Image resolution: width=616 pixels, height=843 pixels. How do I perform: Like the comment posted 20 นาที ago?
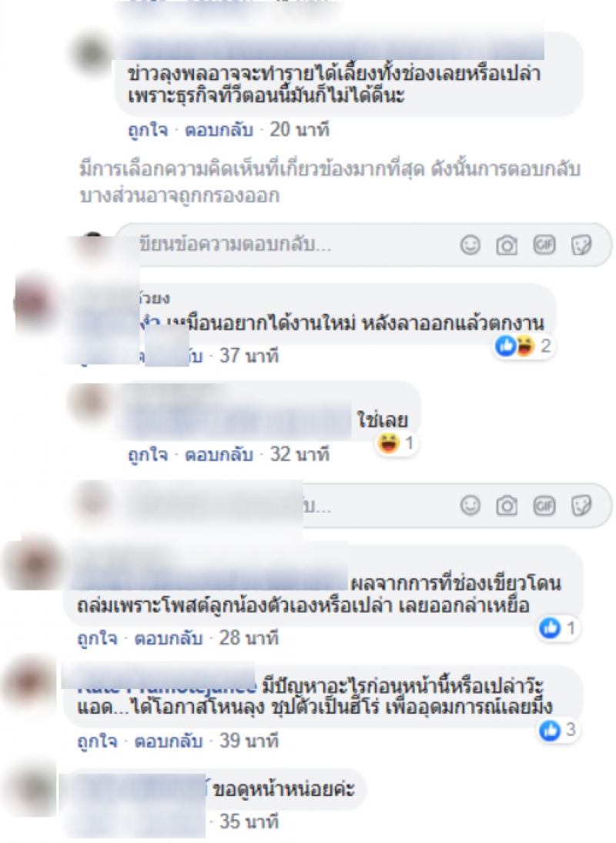click(x=148, y=130)
